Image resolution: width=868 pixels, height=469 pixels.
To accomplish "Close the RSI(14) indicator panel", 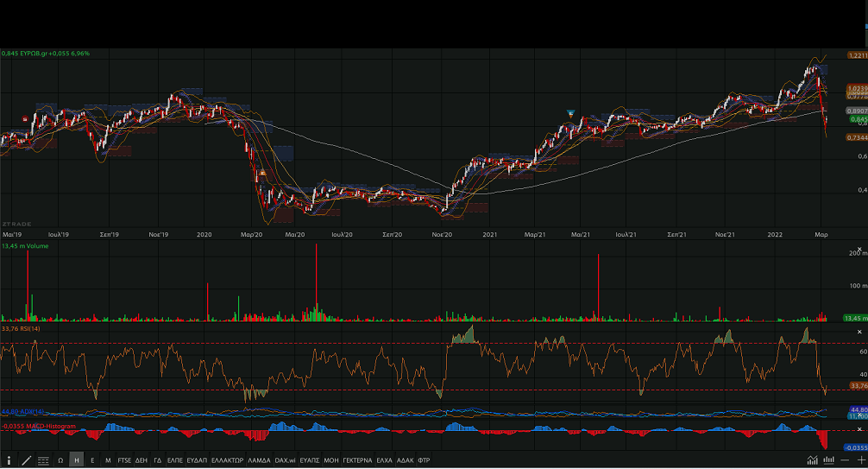I will [x=859, y=332].
